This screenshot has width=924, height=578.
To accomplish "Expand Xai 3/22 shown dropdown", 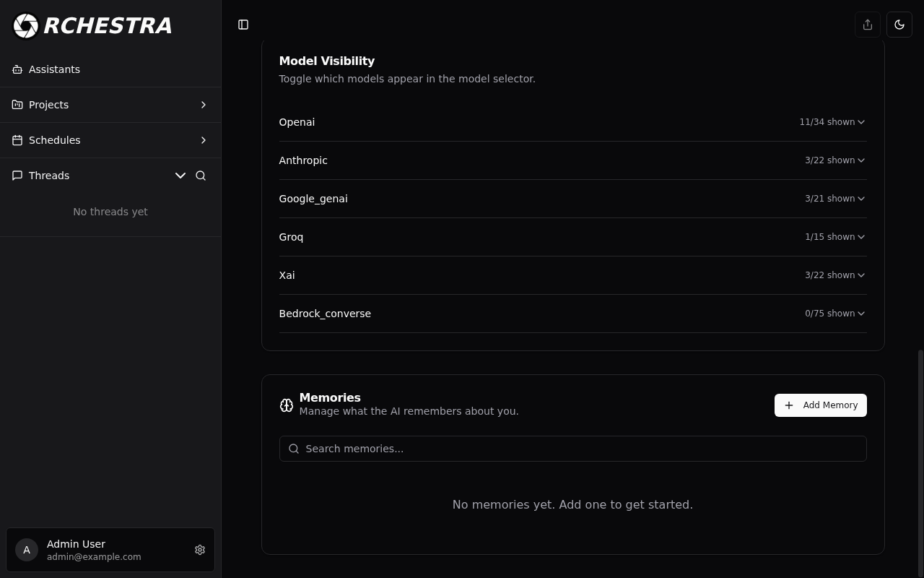I will [x=834, y=275].
